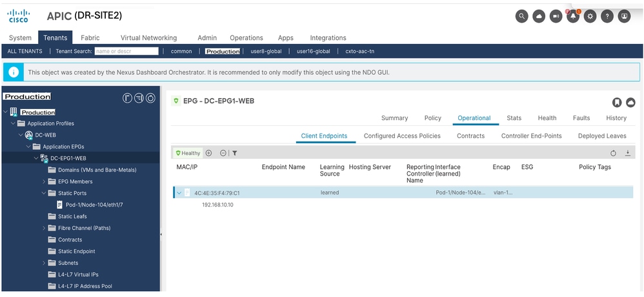Open the System menu tab

pyautogui.click(x=20, y=38)
